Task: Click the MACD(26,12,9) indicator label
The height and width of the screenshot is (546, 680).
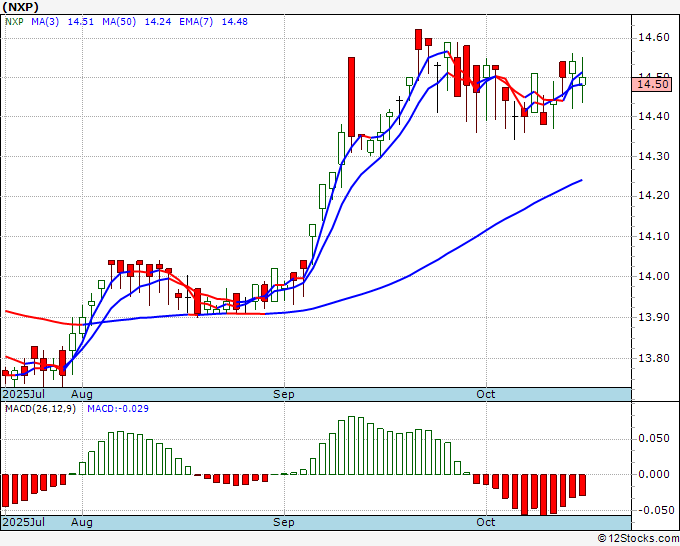Action: tap(40, 409)
